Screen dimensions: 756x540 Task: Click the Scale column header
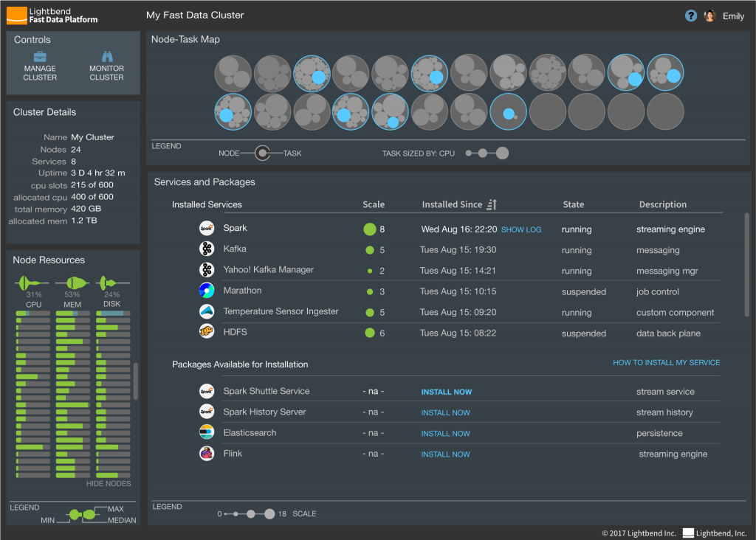(374, 204)
